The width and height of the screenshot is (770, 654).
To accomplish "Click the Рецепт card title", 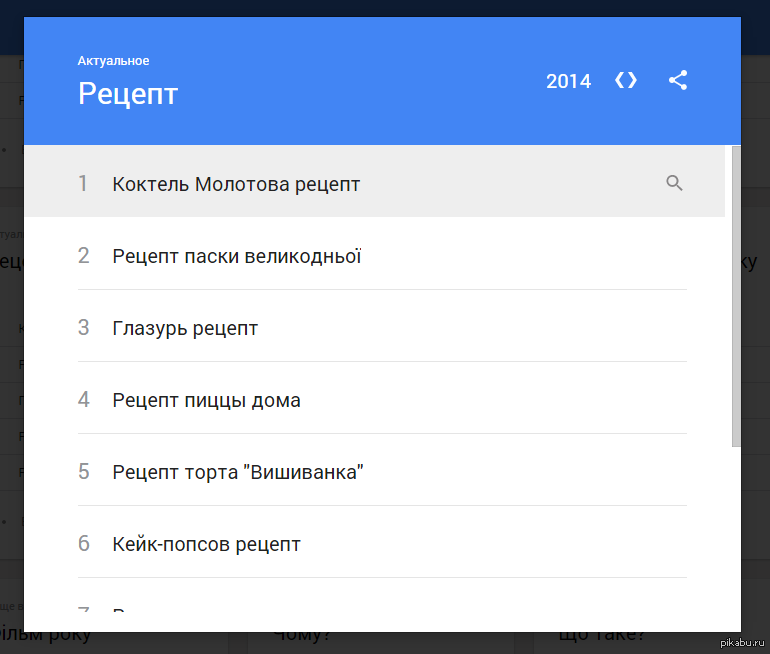I will pos(128,93).
